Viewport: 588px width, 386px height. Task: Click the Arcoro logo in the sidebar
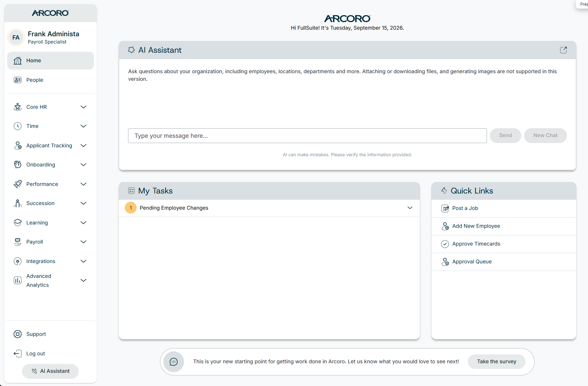(50, 13)
